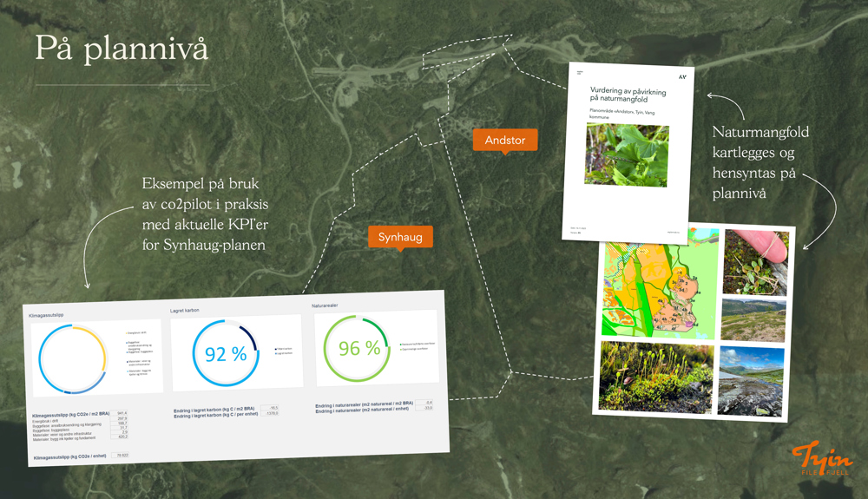Click the 92 % stored carbon gauge

(226, 353)
